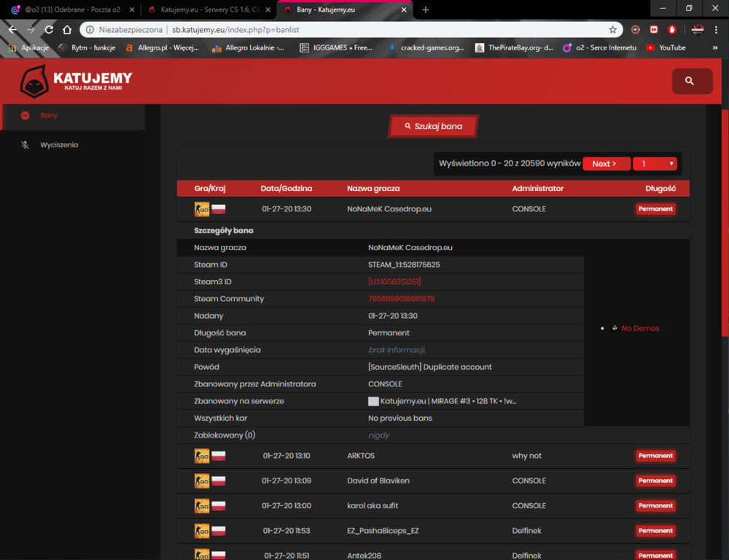
Task: Click Polish flag in David of Blaviken row
Action: click(x=219, y=481)
